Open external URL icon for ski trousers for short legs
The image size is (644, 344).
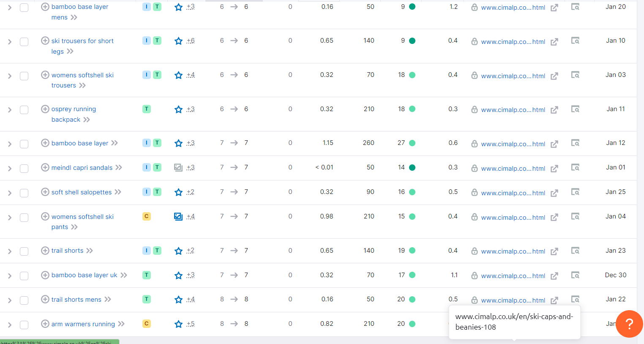coord(554,42)
